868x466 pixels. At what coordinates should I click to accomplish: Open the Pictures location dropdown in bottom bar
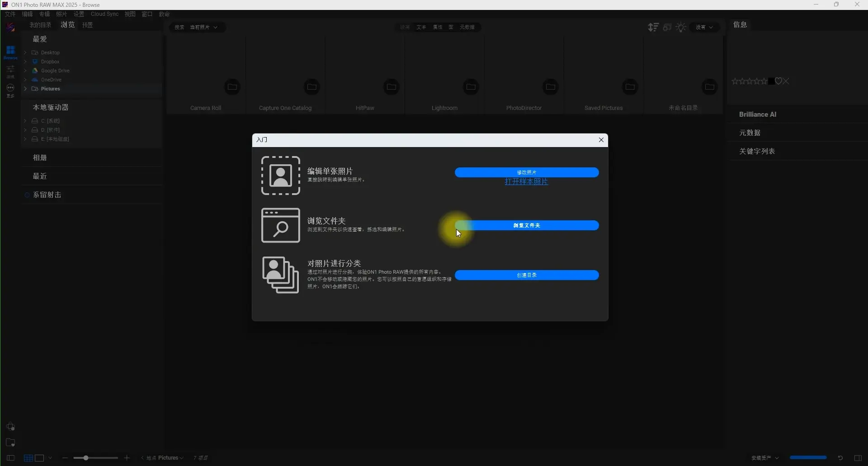coord(170,458)
